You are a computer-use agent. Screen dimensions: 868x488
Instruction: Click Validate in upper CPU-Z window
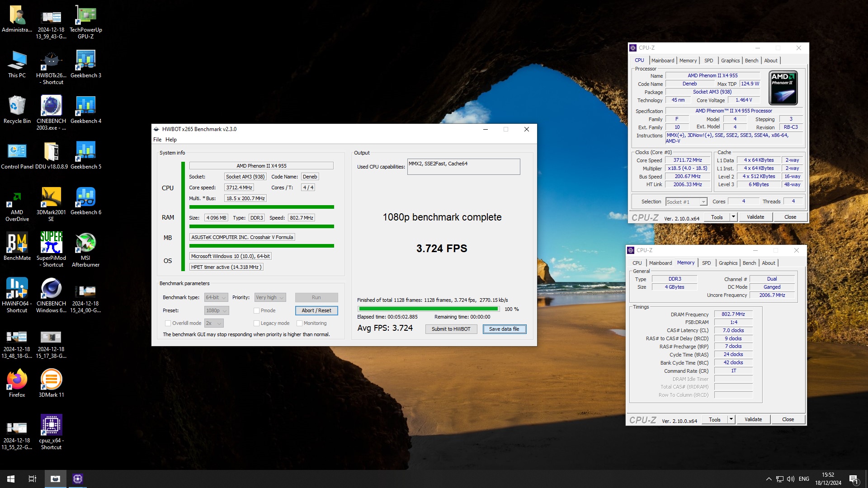(x=755, y=217)
